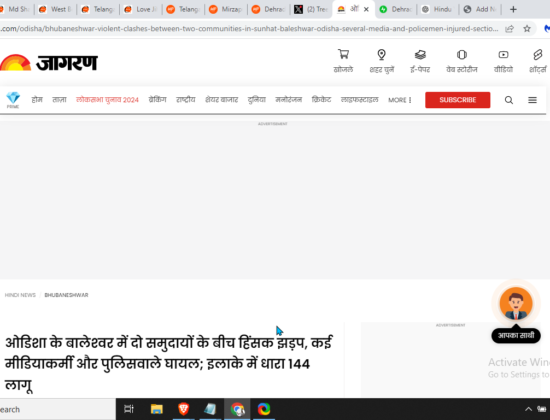The image size is (550, 420).
Task: Click the Windows taskbar search box
Action: coord(58,409)
